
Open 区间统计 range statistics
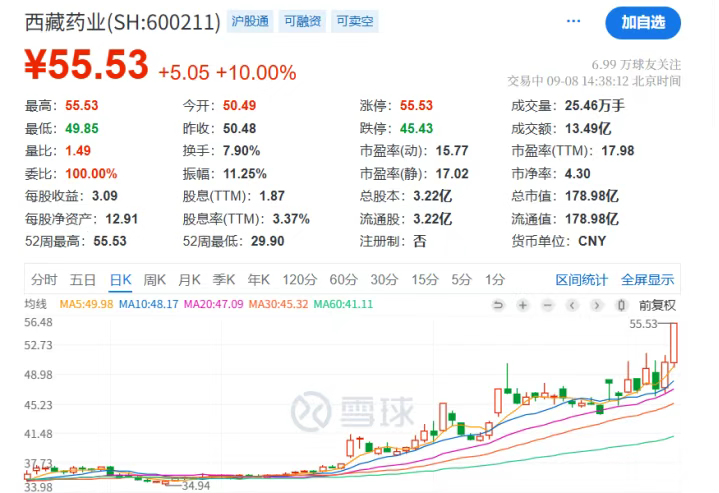click(581, 280)
